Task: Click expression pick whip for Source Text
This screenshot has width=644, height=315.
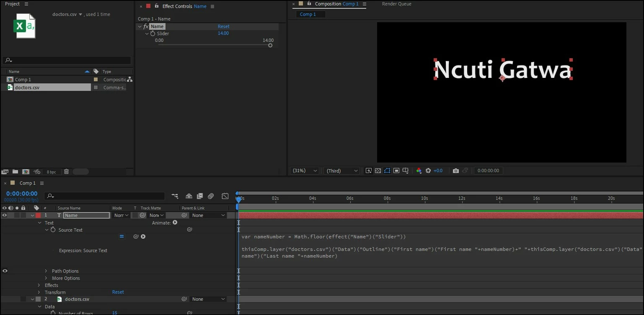Action: point(136,237)
